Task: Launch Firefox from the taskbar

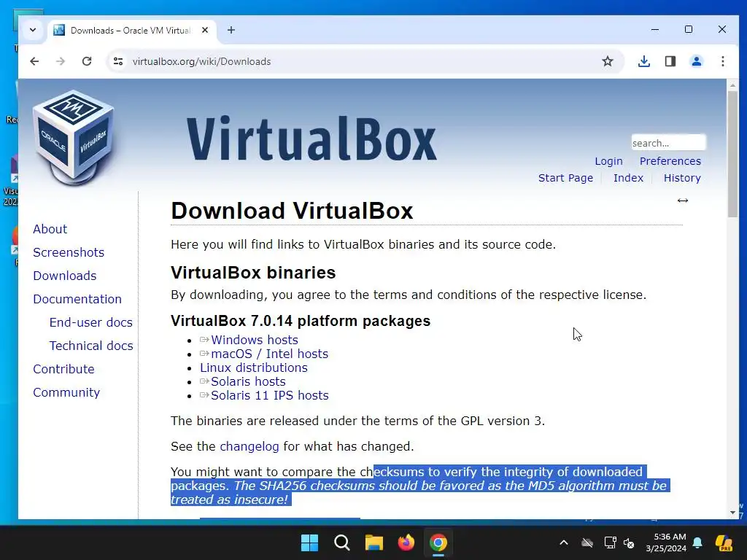Action: (406, 542)
